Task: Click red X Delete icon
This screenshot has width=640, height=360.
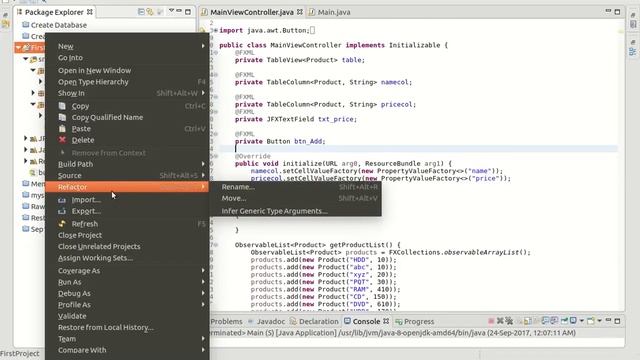Action: coord(62,140)
